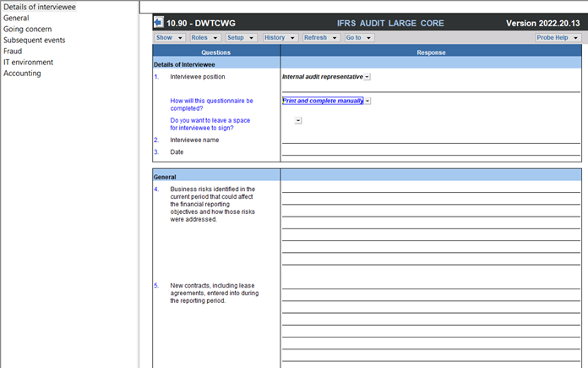588x368 pixels.
Task: Open the Setup toolbar menu
Action: tap(241, 38)
